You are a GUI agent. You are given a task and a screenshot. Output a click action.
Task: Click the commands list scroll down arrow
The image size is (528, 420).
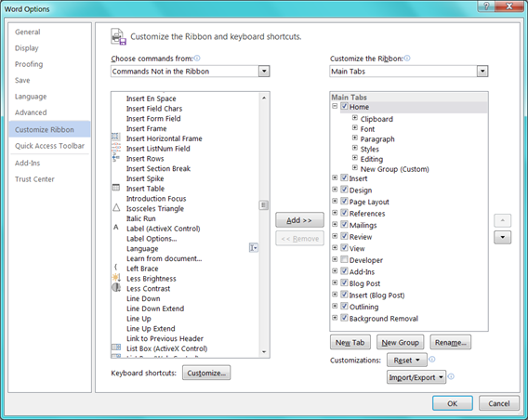pyautogui.click(x=264, y=352)
